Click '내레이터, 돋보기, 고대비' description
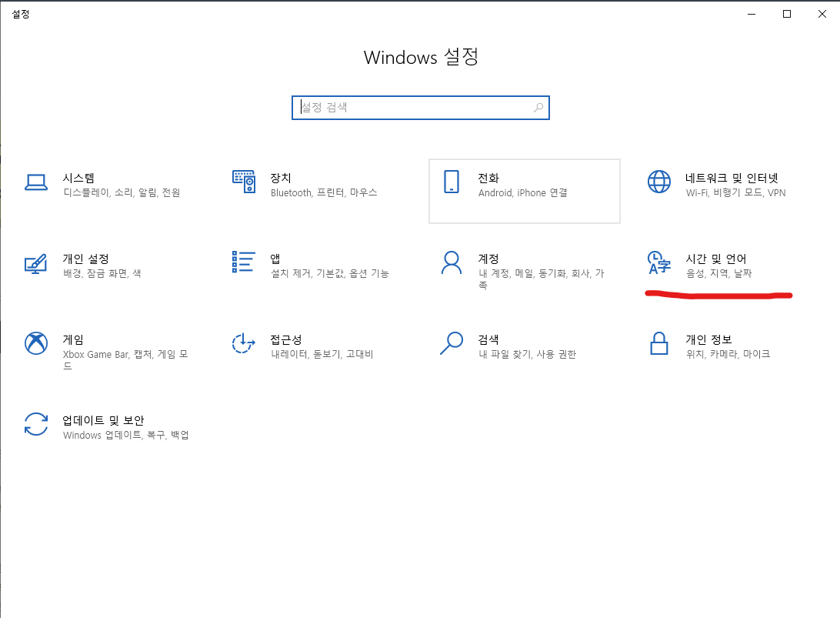840x618 pixels. tap(322, 354)
